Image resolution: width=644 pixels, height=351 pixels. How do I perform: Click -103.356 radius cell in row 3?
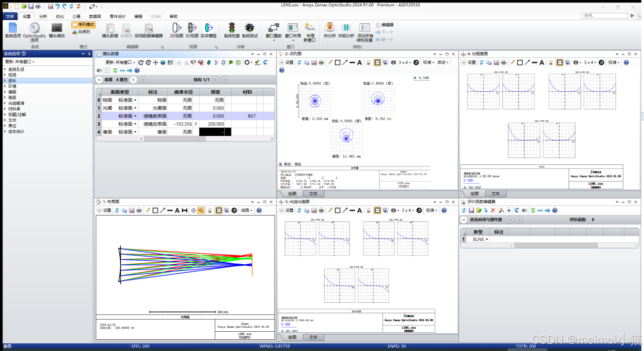[180, 124]
